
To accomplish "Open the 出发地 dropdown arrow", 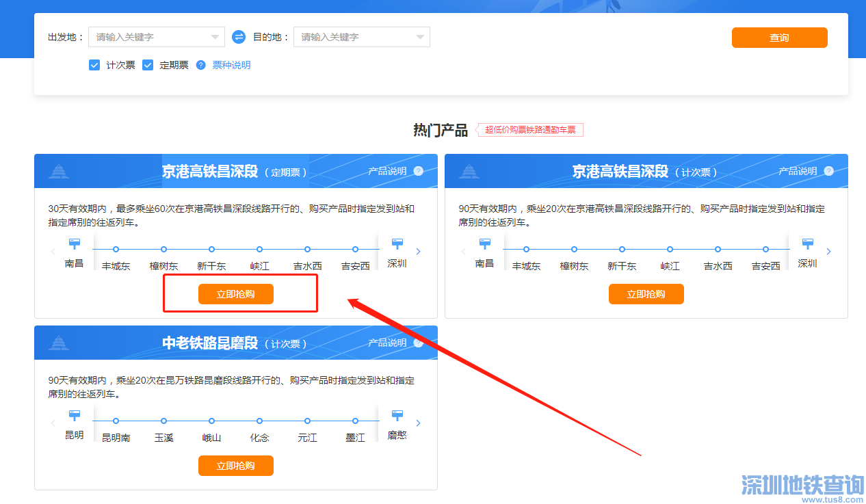I will (215, 37).
